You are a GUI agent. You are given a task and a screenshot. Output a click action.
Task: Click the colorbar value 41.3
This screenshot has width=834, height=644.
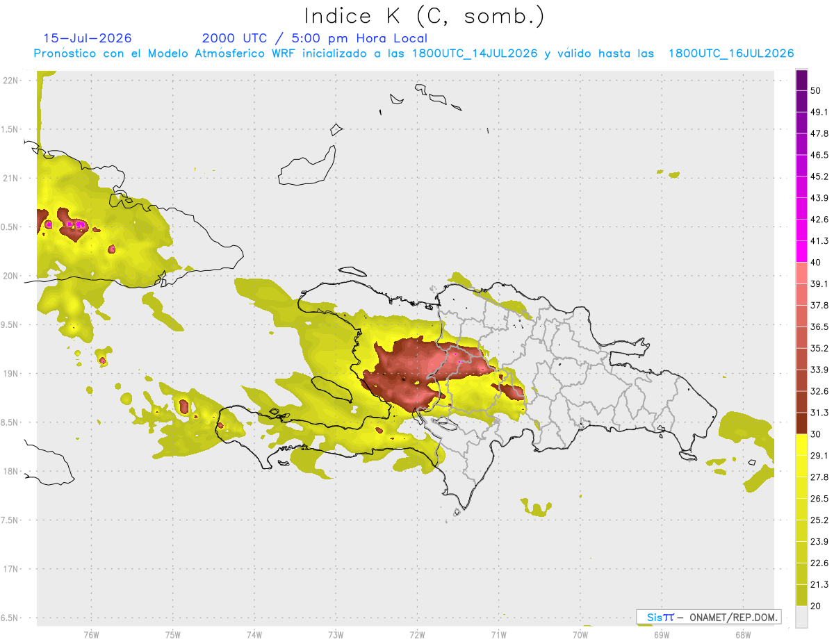(819, 241)
